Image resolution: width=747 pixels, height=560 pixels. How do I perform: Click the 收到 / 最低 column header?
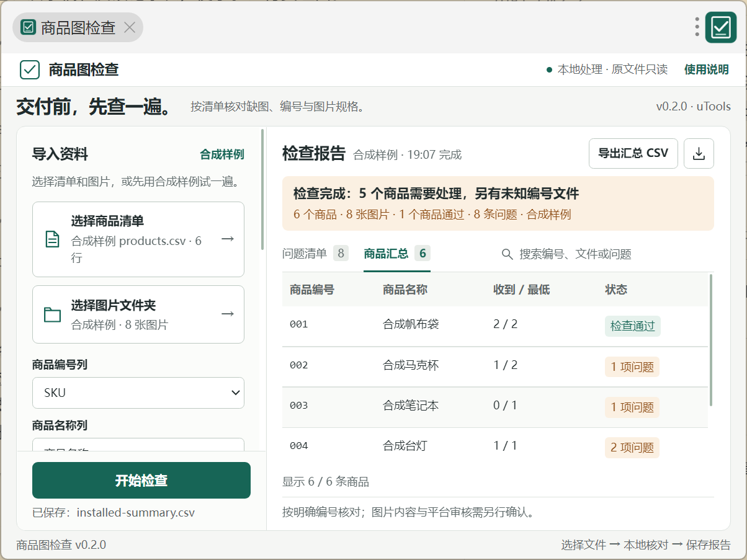click(x=521, y=290)
